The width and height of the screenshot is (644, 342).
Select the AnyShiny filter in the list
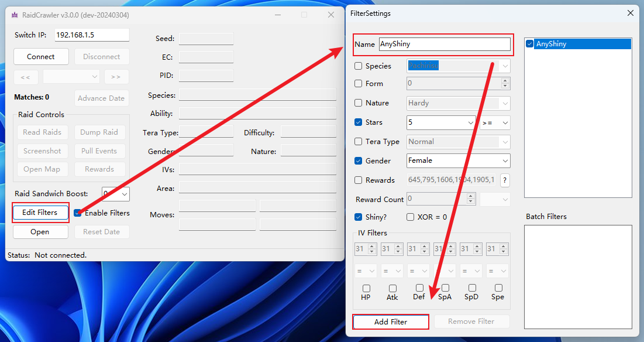tap(551, 44)
